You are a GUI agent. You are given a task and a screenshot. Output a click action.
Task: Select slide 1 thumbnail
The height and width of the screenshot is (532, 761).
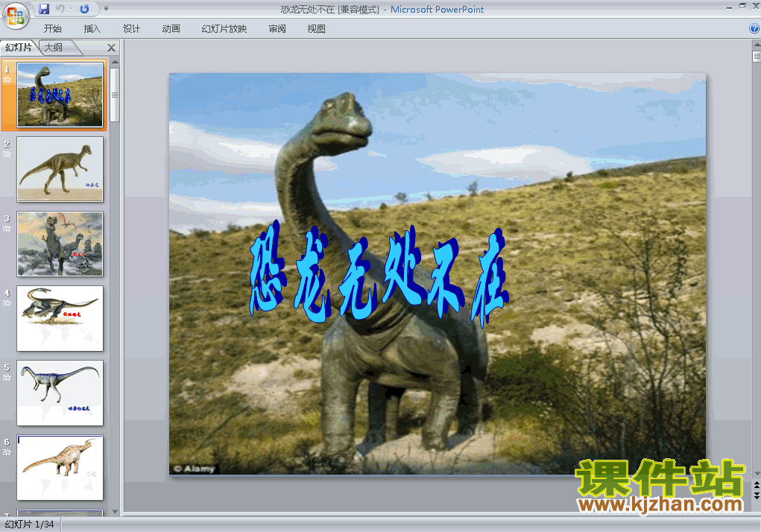pyautogui.click(x=60, y=95)
